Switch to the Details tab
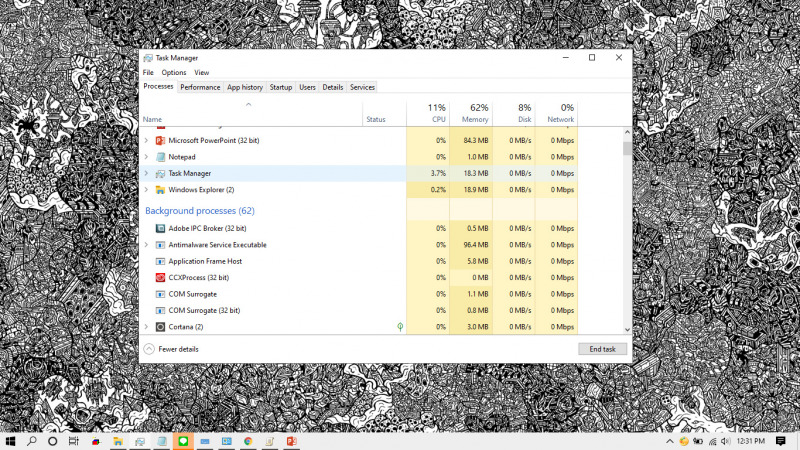The width and height of the screenshot is (800, 450). pos(333,87)
